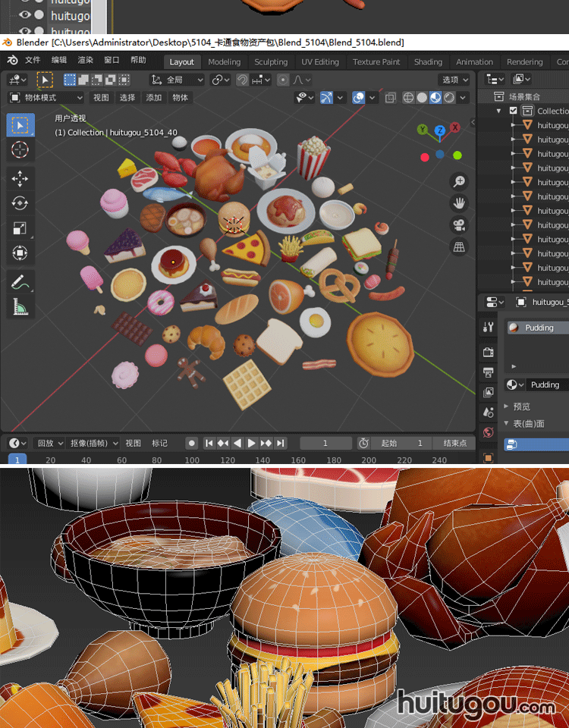Open the 物体模式 mode dropdown

[x=46, y=97]
